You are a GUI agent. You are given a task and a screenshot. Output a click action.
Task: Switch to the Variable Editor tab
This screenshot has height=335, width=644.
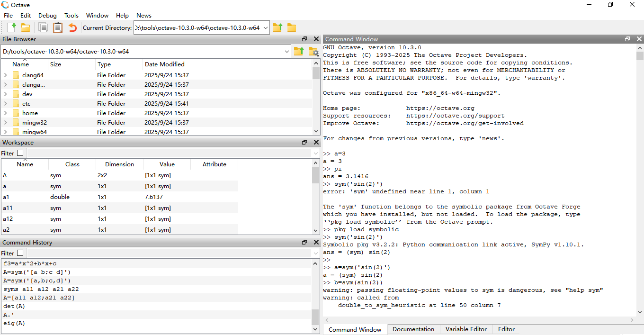click(466, 329)
